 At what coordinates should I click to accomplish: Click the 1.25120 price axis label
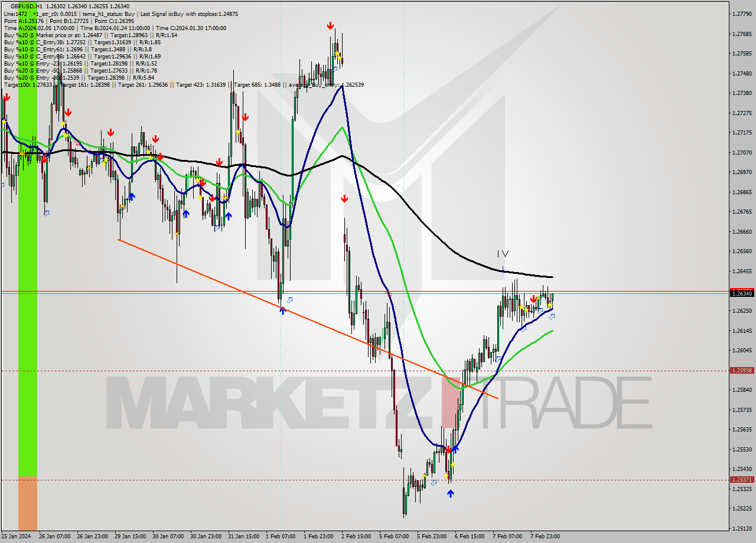(x=742, y=528)
